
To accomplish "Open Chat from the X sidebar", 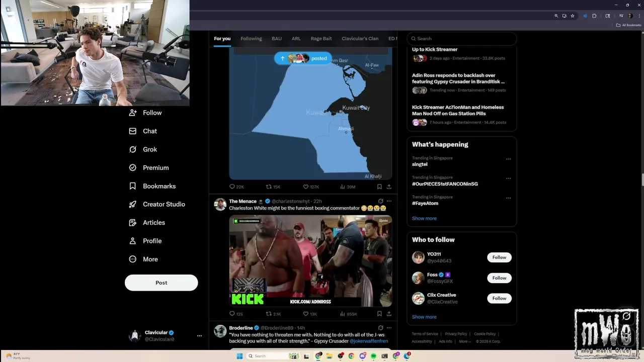I will coord(143,131).
